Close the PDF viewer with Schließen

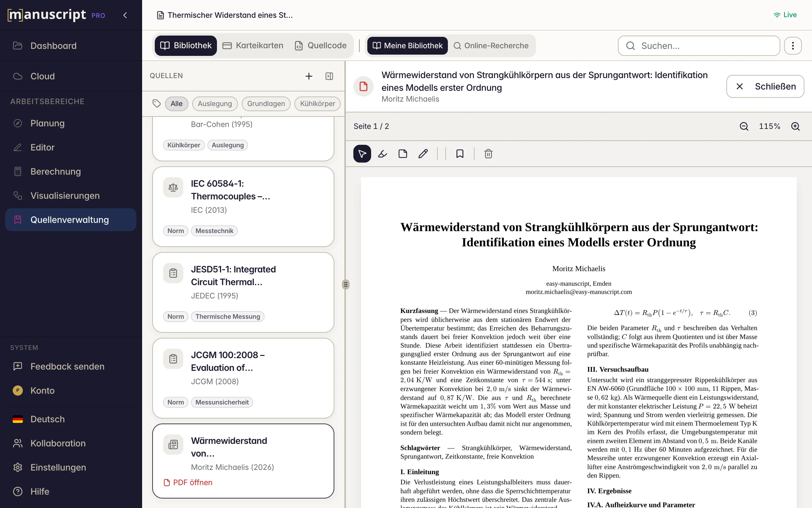pyautogui.click(x=765, y=86)
